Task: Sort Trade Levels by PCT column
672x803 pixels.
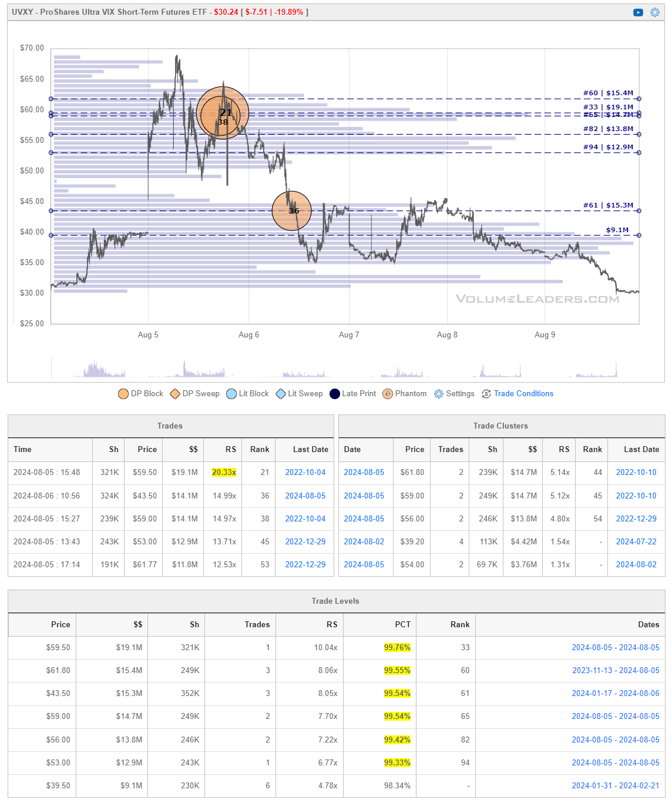Action: coord(402,624)
